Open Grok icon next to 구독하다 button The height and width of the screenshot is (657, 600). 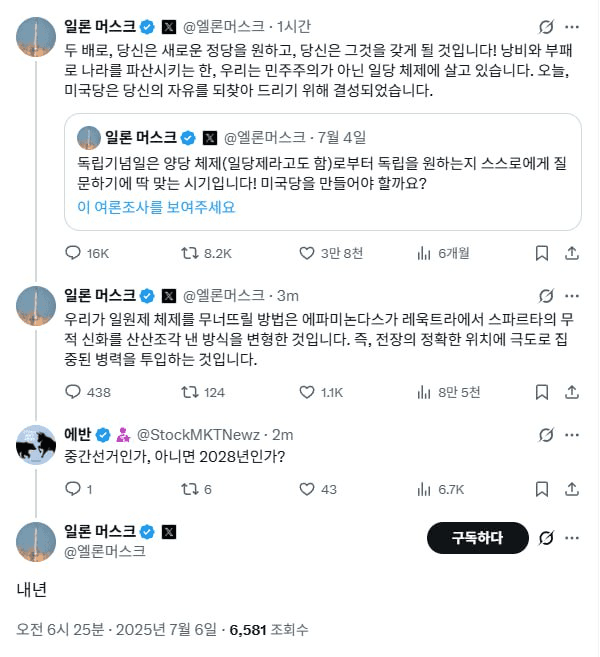coord(546,538)
